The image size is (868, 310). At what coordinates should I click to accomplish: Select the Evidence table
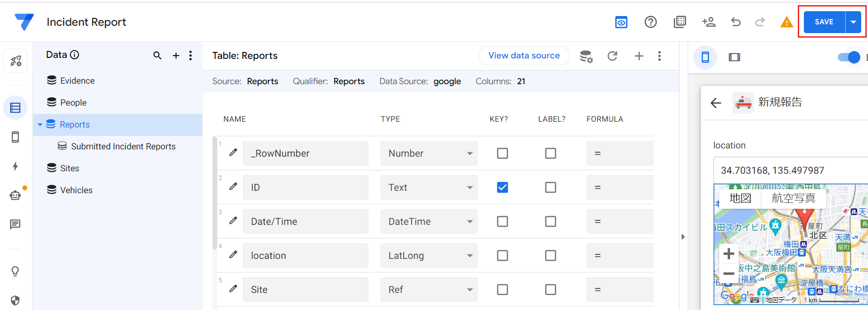(x=117, y=81)
